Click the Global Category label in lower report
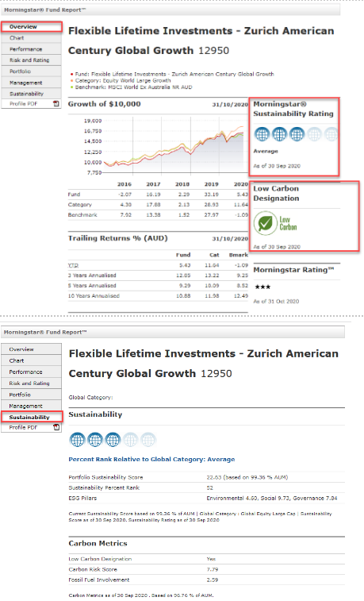Screen dimensions: 364x601 tap(90, 398)
